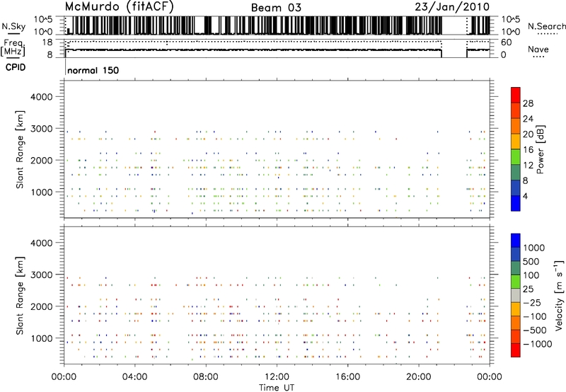Click the yellow 16–20 segment of Power color bar
The width and height of the screenshot is (566, 392).
516,142
